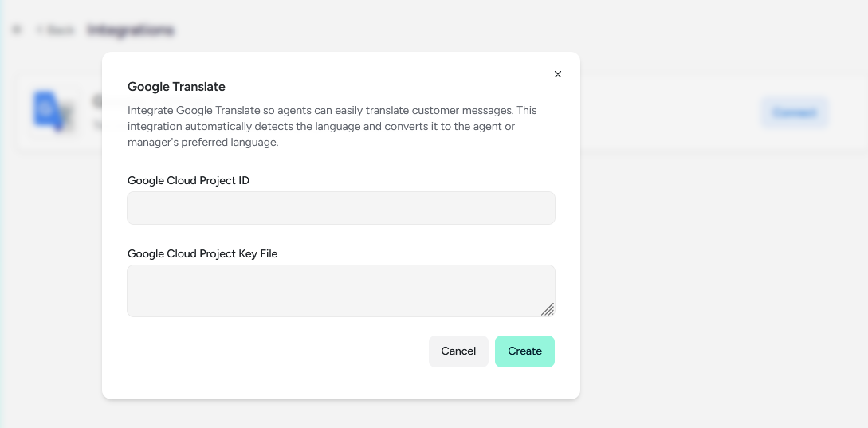Close the Google Translate dialog via X icon
This screenshot has height=428, width=868.
point(557,74)
